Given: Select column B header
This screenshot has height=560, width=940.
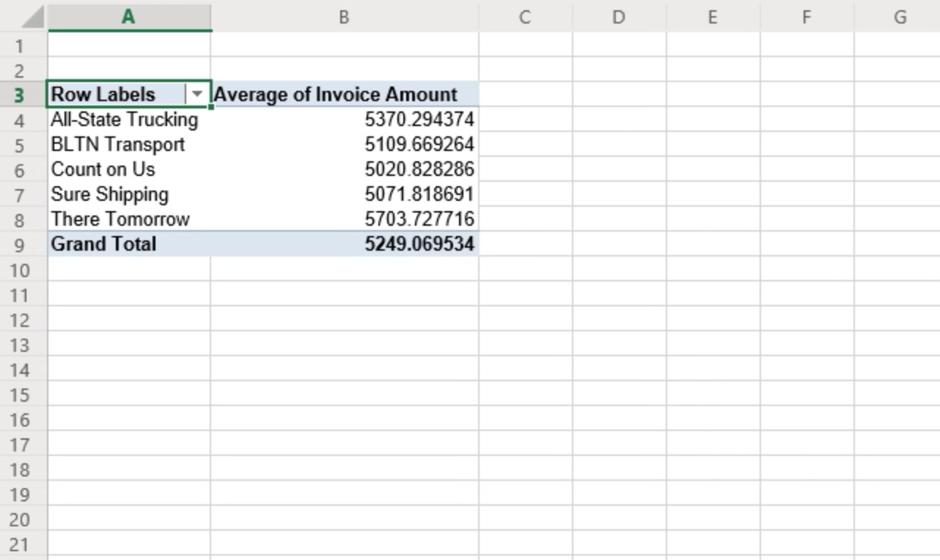Looking at the screenshot, I should 344,17.
